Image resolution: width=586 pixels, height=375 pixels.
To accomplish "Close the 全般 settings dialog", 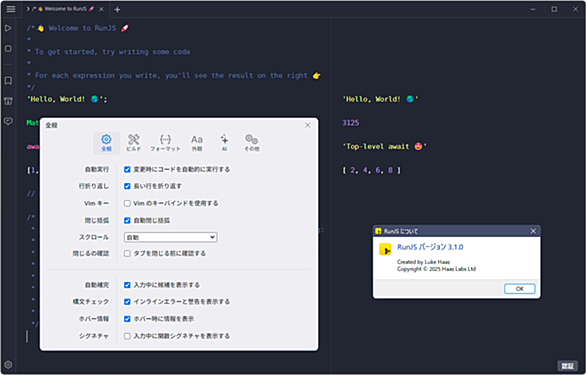I will [308, 125].
